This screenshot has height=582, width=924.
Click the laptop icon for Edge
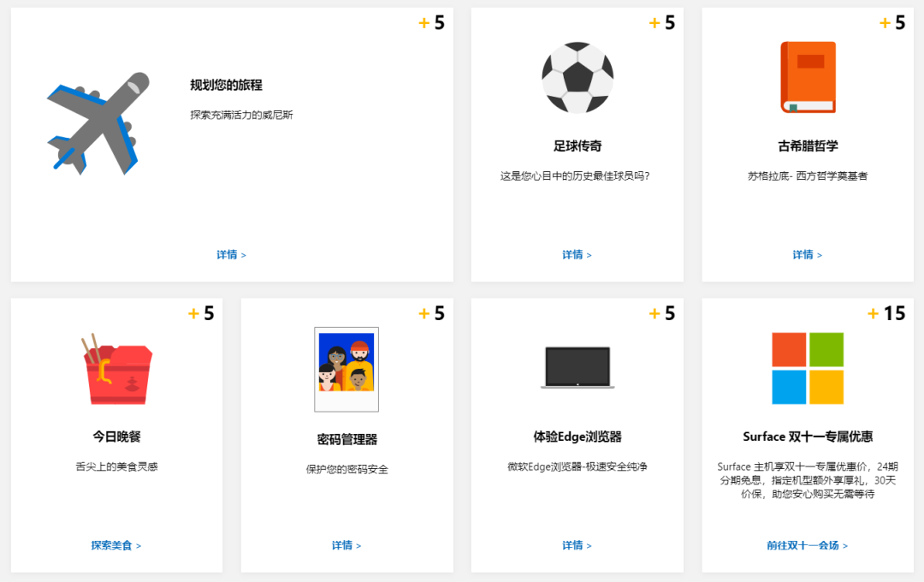click(577, 367)
